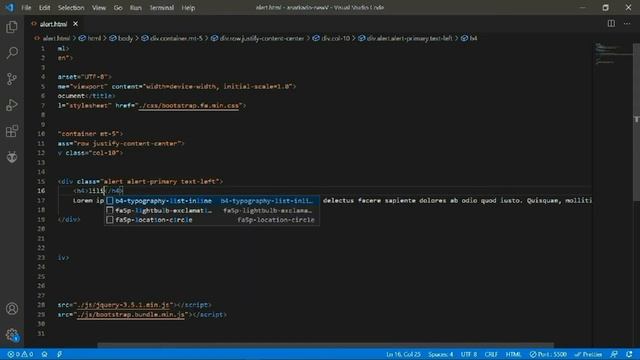Select b4-typography-list-inline suggestion
Screen dimensions: 640x360
tap(212, 201)
